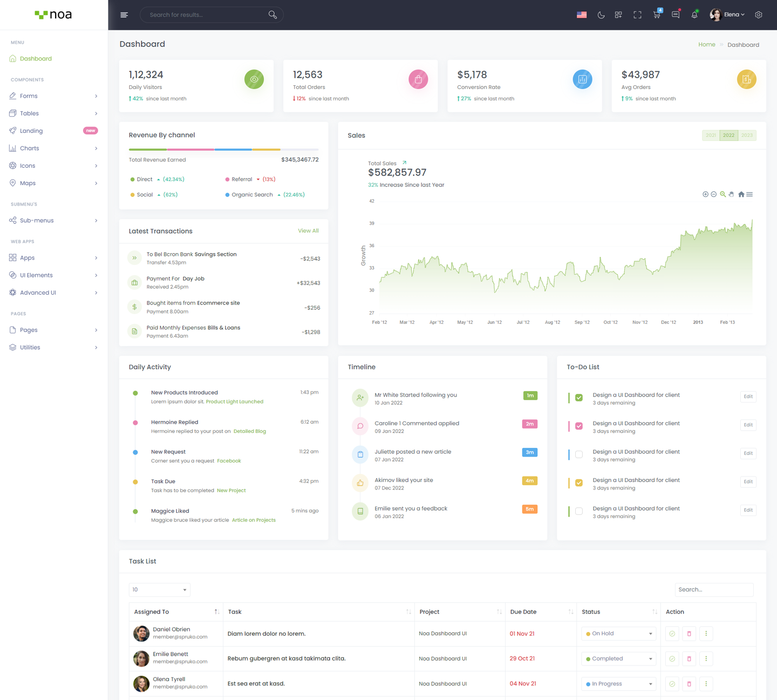
Task: Toggle the fourth yellow to-do checkbox
Action: pos(579,482)
